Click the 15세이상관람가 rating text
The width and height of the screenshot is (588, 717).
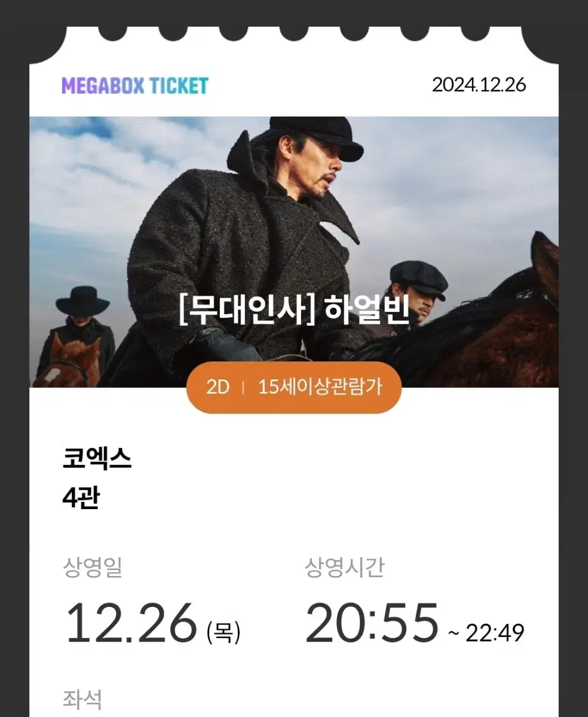[320, 387]
